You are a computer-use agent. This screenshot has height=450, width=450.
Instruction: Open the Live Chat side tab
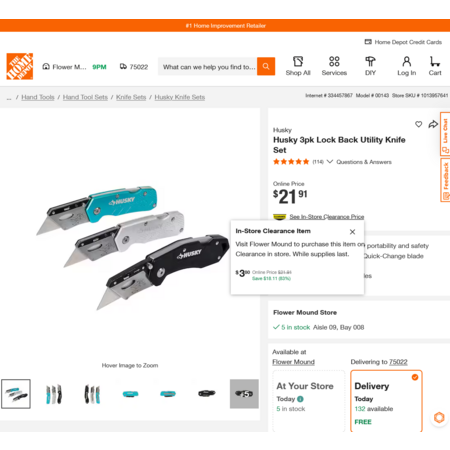click(x=445, y=134)
